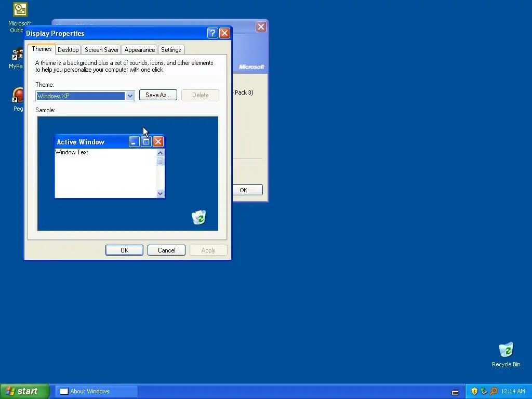
Task: Go to the Settings tab
Action: tap(171, 49)
